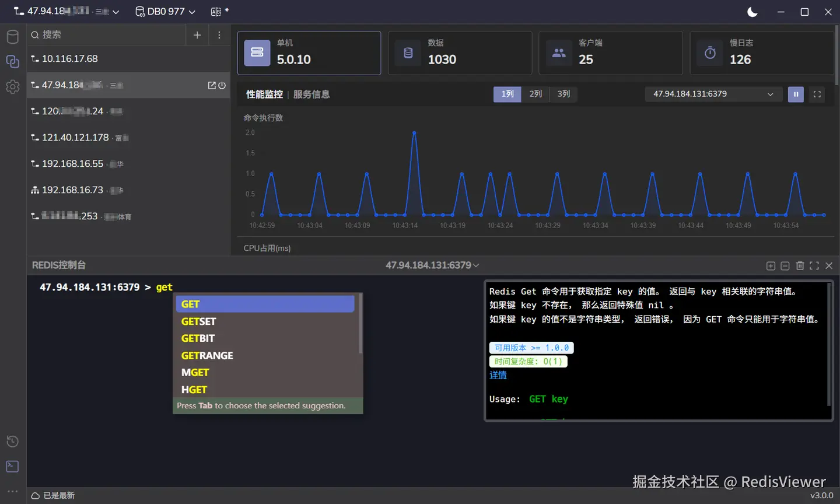
Task: Open the DB0 977 database dropdown
Action: (165, 11)
